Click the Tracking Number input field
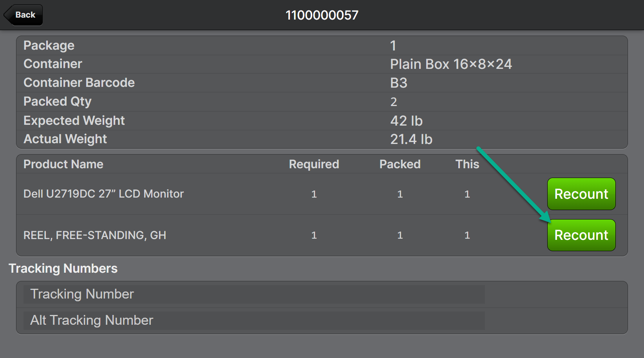Screen dimensions: 644x358 [254, 294]
